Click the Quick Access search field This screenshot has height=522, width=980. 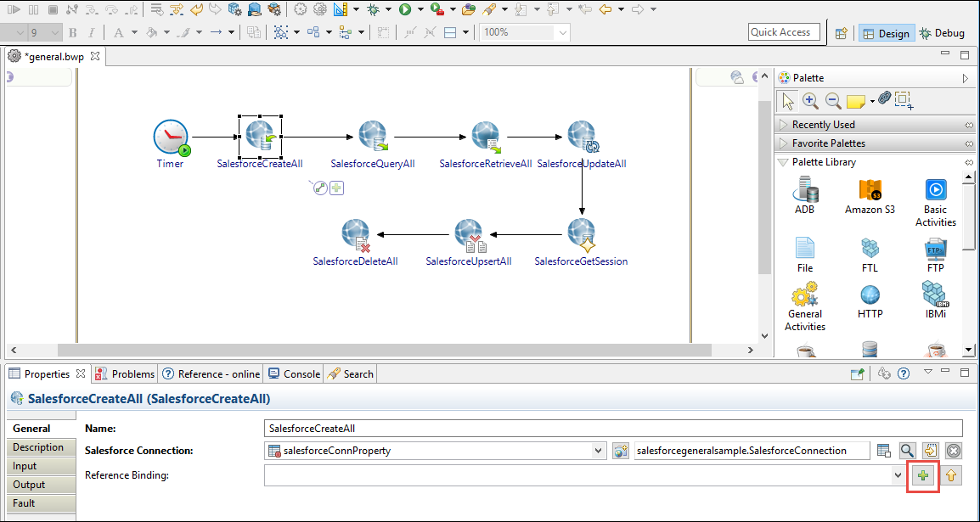coord(784,32)
